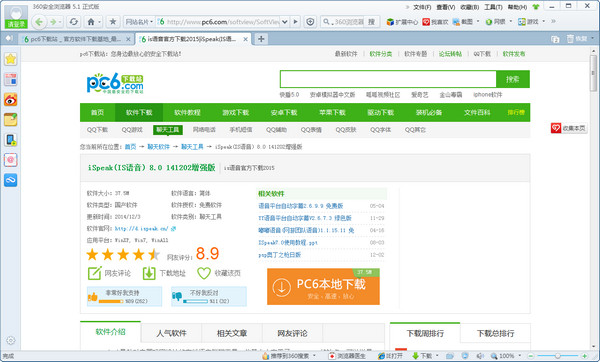Open the 工具(T) menu

click(x=493, y=7)
